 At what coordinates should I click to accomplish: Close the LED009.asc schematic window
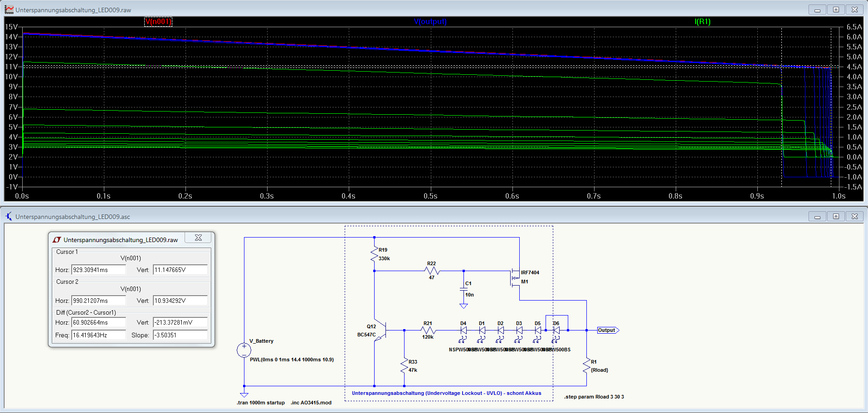[x=854, y=216]
